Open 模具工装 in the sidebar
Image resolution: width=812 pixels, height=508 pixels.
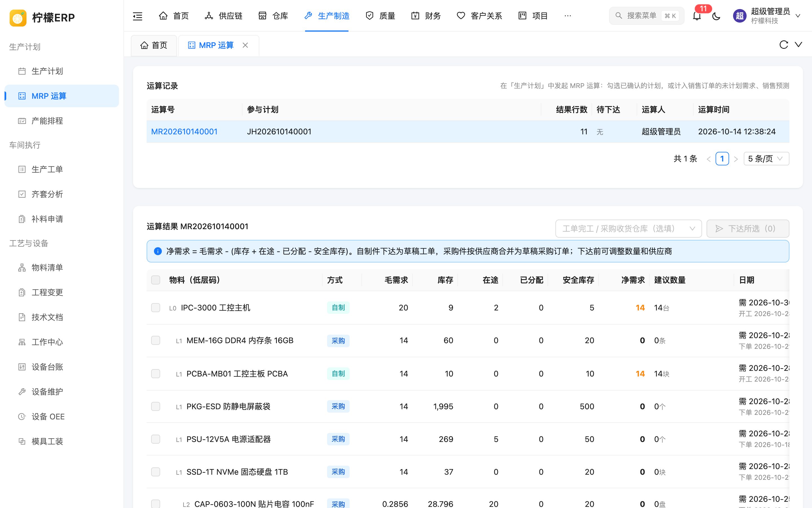62,441
